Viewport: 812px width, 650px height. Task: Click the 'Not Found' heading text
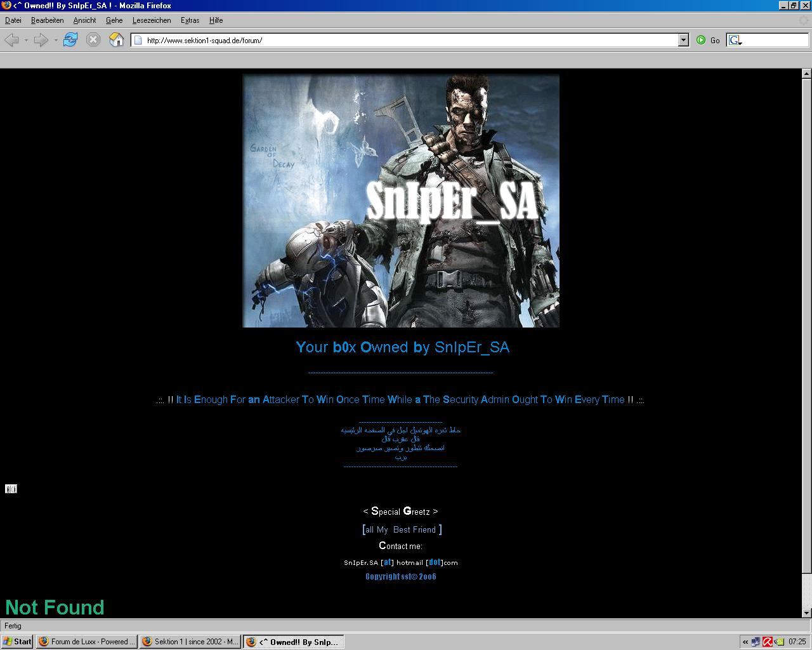(x=55, y=607)
